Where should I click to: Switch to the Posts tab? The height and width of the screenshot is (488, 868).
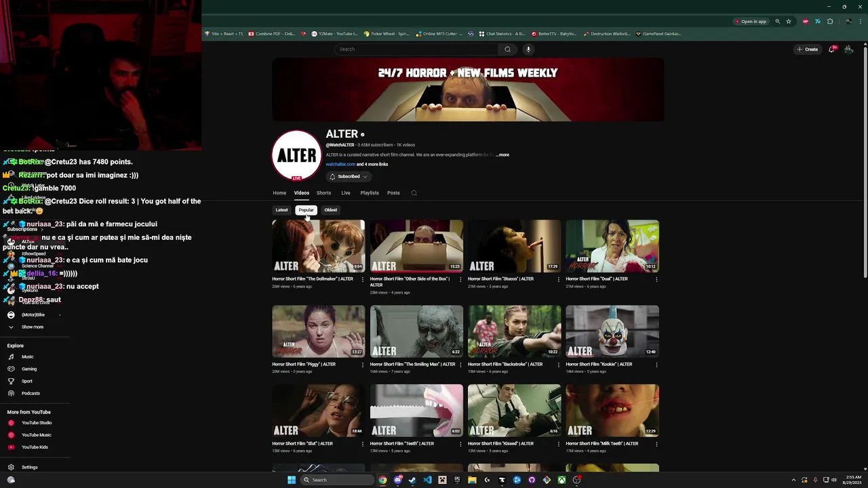393,192
